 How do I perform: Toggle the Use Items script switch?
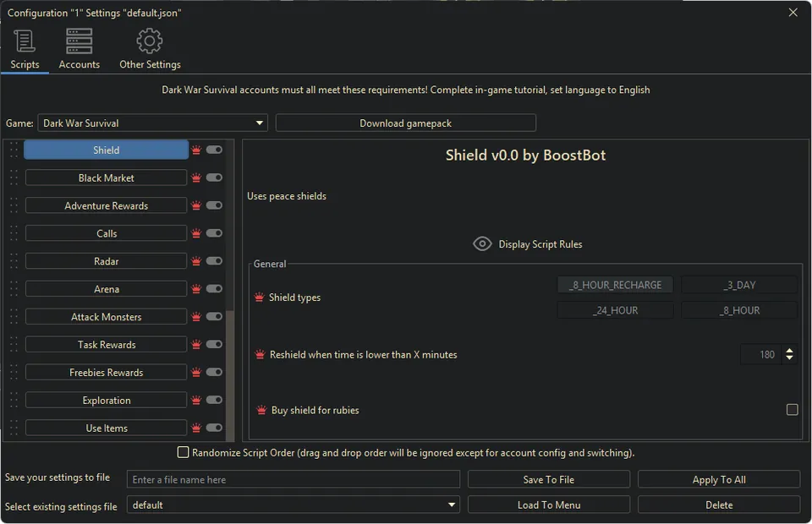pyautogui.click(x=214, y=428)
